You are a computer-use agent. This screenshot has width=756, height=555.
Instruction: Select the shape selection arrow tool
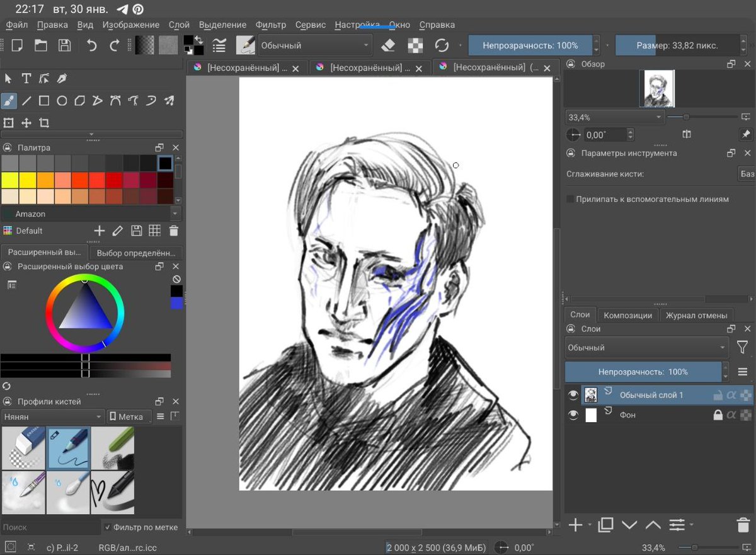pos(9,79)
